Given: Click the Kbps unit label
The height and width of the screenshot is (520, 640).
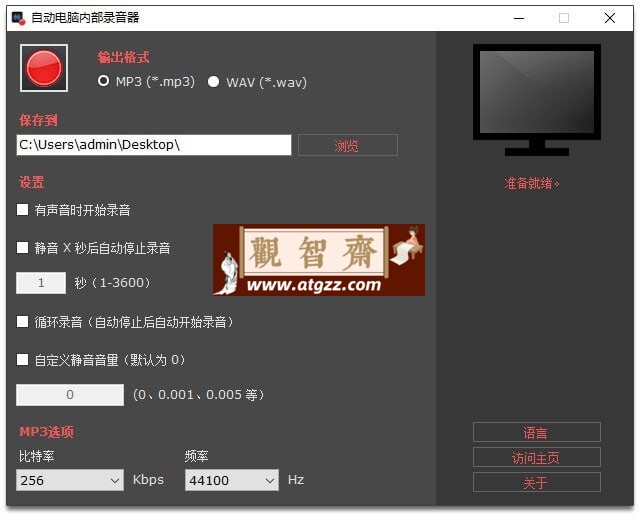Looking at the screenshot, I should pos(148,480).
